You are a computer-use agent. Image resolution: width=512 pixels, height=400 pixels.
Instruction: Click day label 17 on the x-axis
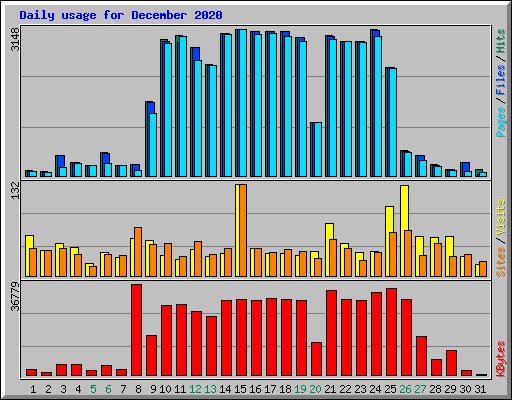270,389
